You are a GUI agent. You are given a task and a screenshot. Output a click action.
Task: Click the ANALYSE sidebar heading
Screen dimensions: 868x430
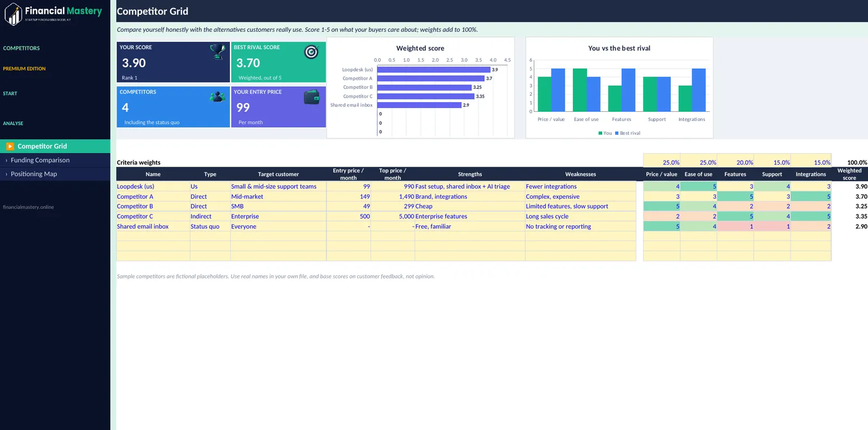click(x=13, y=123)
